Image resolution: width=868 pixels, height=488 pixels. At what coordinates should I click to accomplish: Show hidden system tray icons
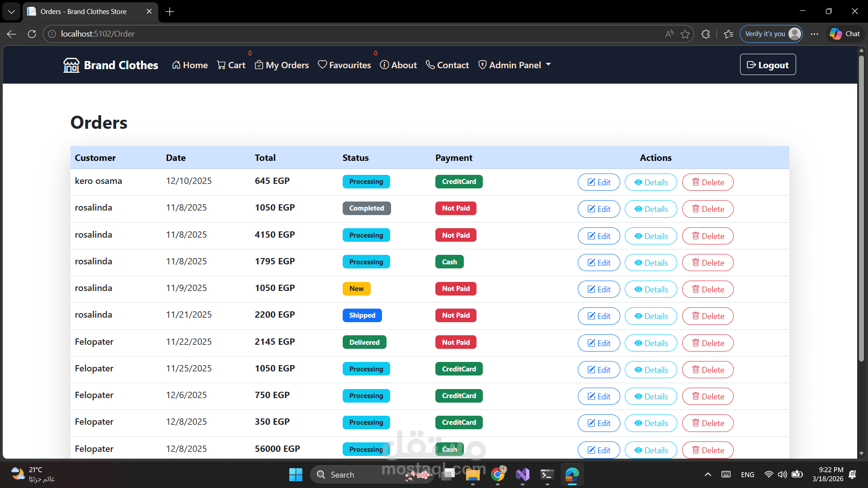tap(708, 474)
